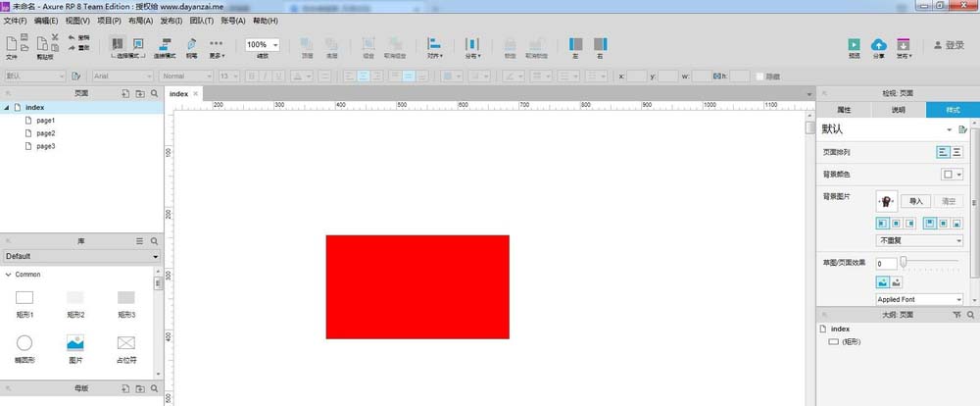This screenshot has width=980, height=406.
Task: Click the login button
Action: (x=950, y=45)
